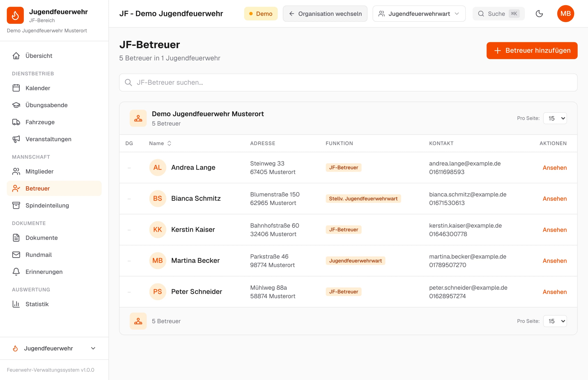This screenshot has width=588, height=380.
Task: Click Ansehen for Bianca Schmitz
Action: [554, 199]
